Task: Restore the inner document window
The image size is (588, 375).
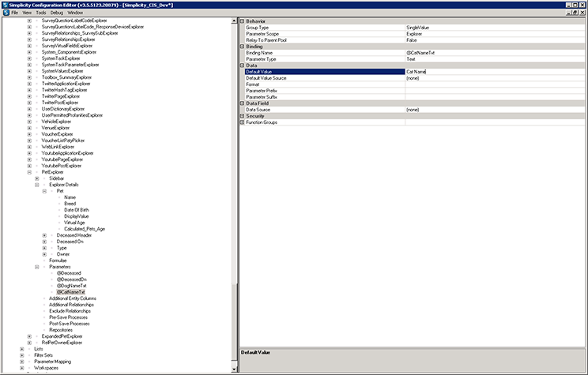Action: [x=575, y=13]
